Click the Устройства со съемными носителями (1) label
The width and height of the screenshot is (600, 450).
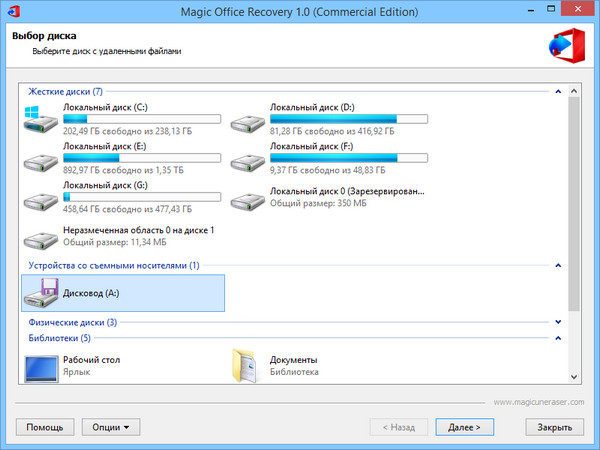click(x=114, y=265)
